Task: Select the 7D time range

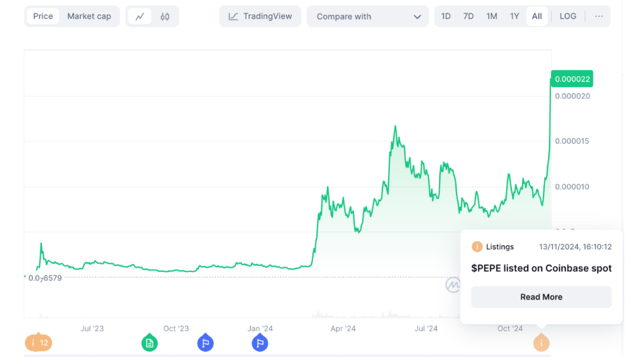Action: click(x=469, y=16)
